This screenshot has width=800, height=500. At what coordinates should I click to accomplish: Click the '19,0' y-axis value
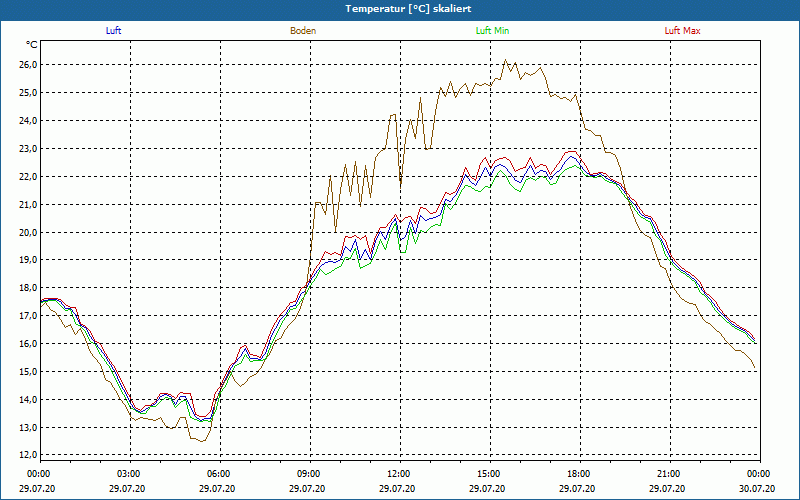pyautogui.click(x=28, y=260)
